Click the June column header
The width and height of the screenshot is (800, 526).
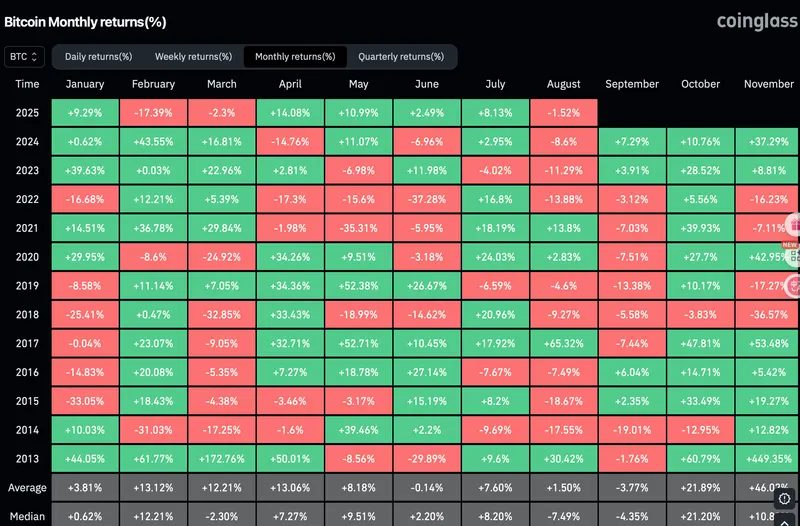[427, 84]
